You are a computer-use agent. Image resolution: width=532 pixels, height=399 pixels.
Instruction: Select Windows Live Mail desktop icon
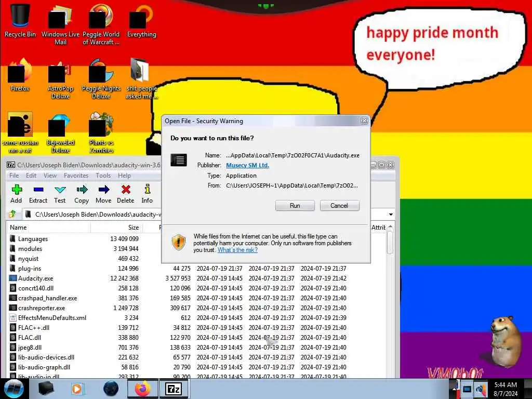60,24
